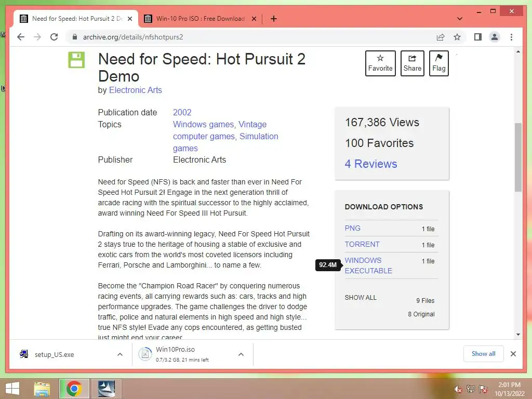This screenshot has height=399, width=532.
Task: Expand Win10Pro.iso download options chevron
Action: [x=241, y=354]
